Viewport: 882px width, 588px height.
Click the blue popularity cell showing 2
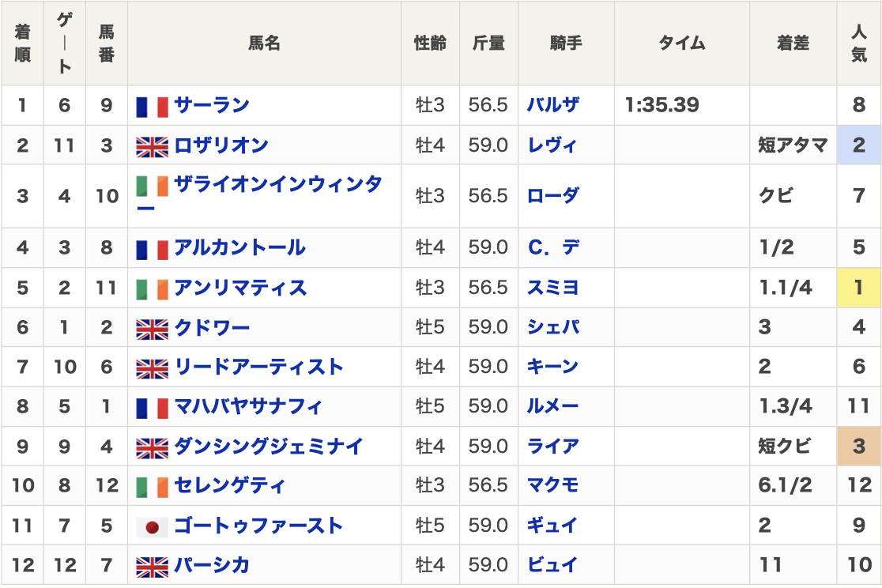click(x=859, y=145)
